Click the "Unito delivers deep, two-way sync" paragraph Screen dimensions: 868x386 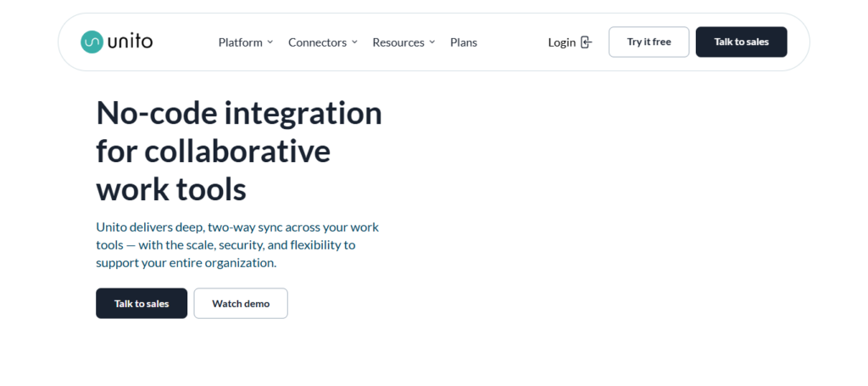coord(238,245)
